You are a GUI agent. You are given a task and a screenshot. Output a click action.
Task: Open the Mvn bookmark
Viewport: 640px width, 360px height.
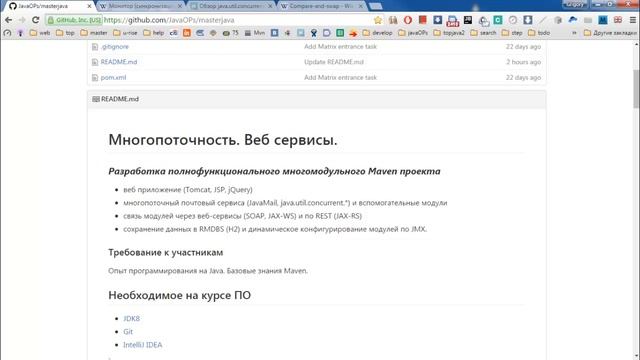click(x=255, y=33)
